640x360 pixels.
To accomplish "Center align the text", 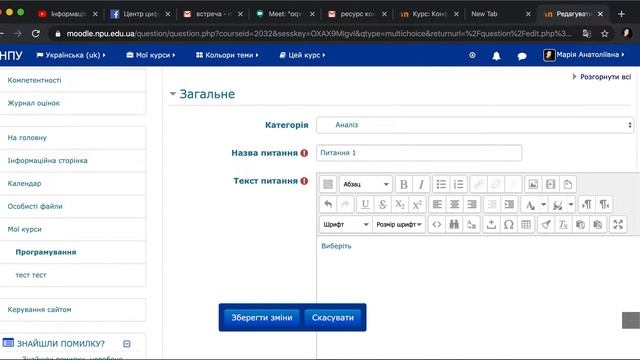I will (454, 204).
